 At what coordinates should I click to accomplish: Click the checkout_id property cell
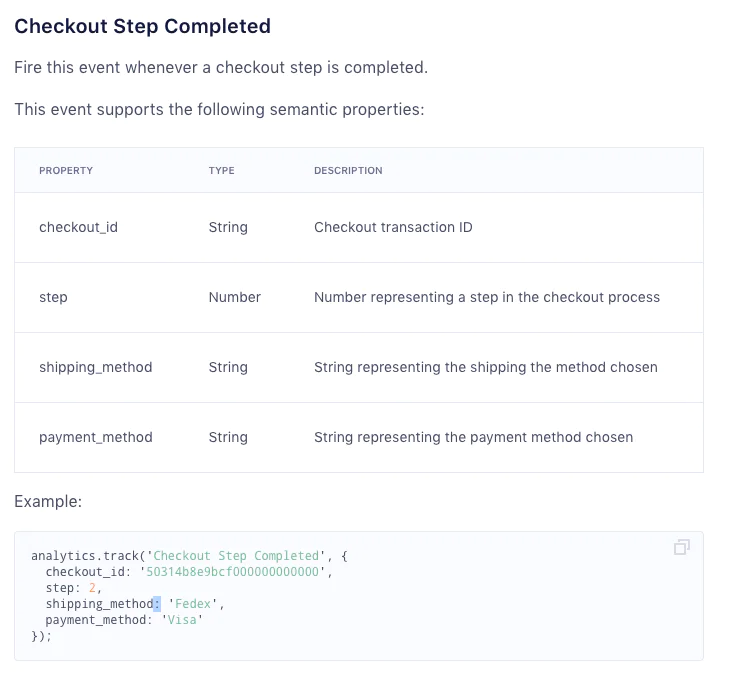coord(78,227)
